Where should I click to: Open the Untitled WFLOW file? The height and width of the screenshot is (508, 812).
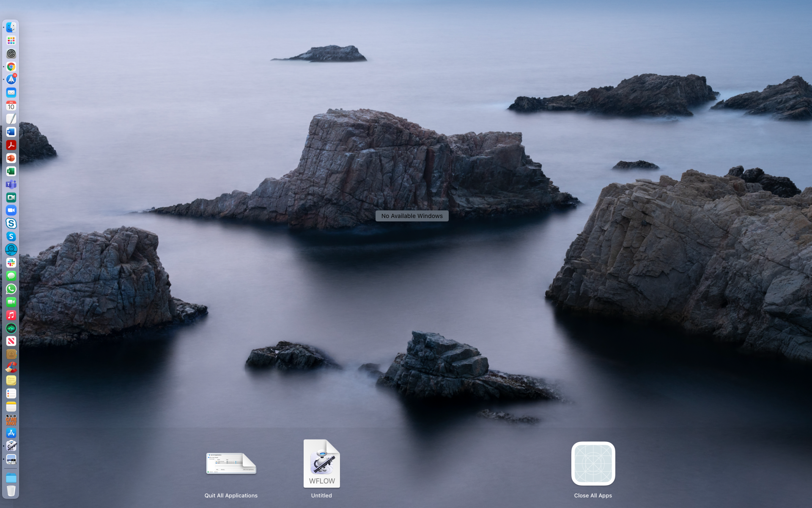pos(321,464)
